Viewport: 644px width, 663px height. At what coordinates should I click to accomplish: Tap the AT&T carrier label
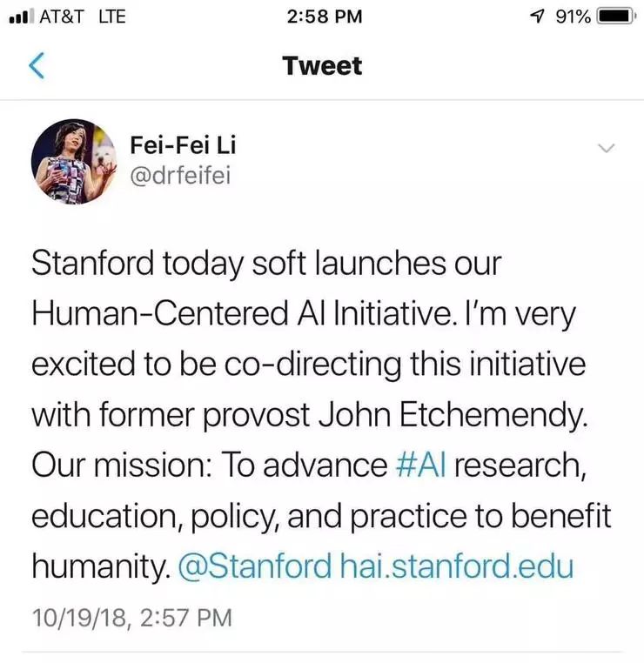click(x=61, y=17)
